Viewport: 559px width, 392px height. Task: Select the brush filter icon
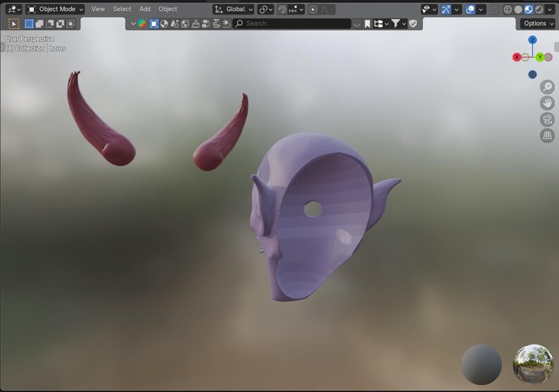(195, 23)
